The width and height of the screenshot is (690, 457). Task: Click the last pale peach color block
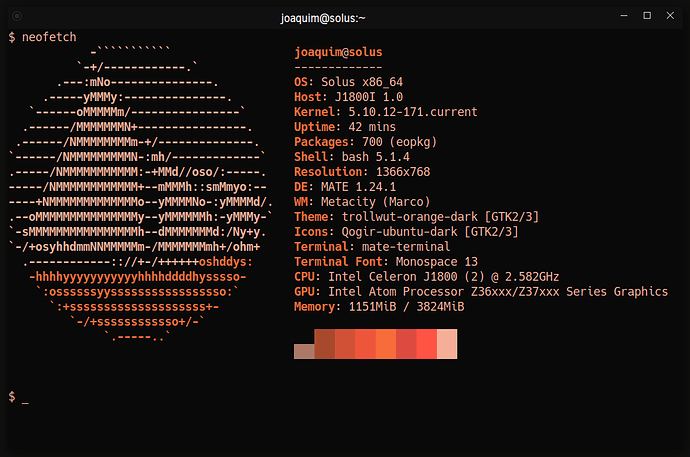(x=447, y=344)
